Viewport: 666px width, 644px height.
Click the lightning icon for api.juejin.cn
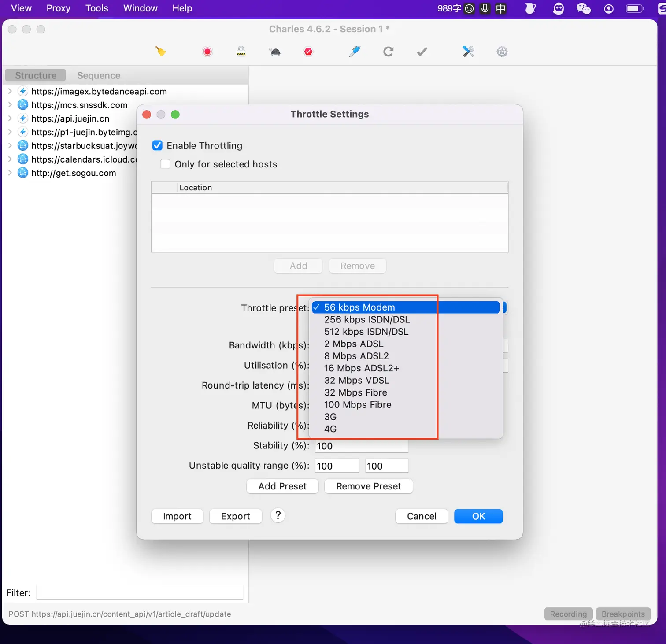click(x=23, y=118)
